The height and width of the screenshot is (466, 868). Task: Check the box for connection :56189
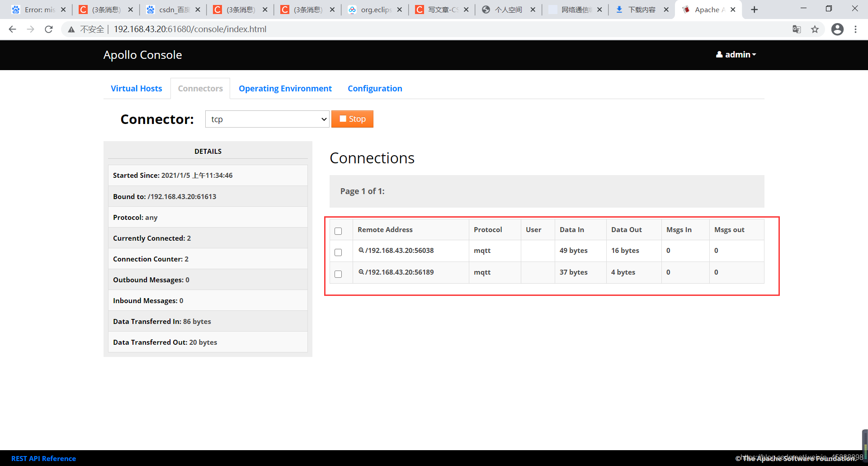click(338, 274)
